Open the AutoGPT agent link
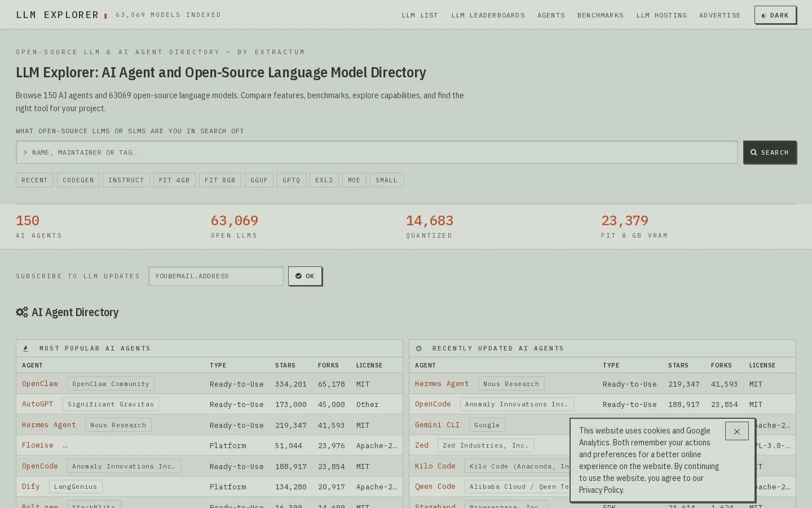 coord(38,404)
